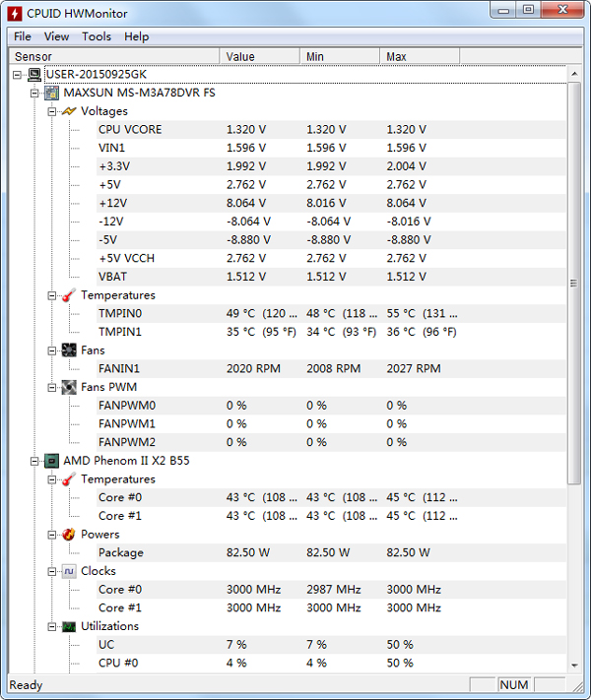Select the VIN1 voltage row

(332, 148)
